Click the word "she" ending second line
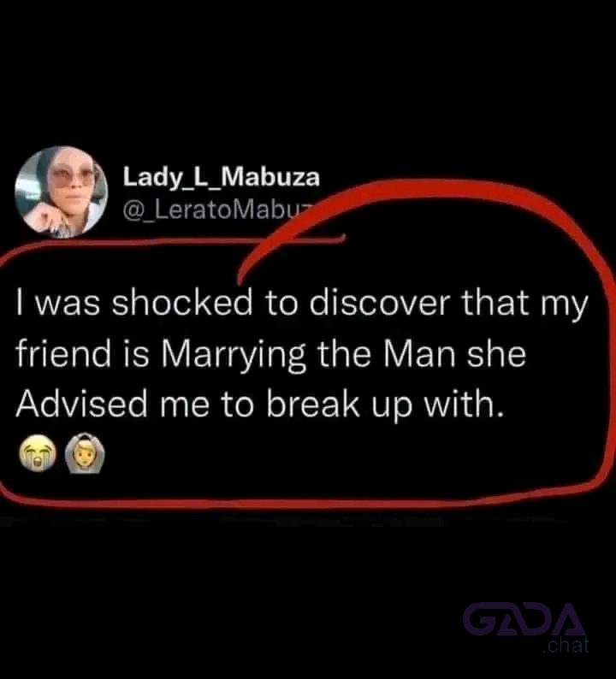The width and height of the screenshot is (616, 679). [x=496, y=353]
